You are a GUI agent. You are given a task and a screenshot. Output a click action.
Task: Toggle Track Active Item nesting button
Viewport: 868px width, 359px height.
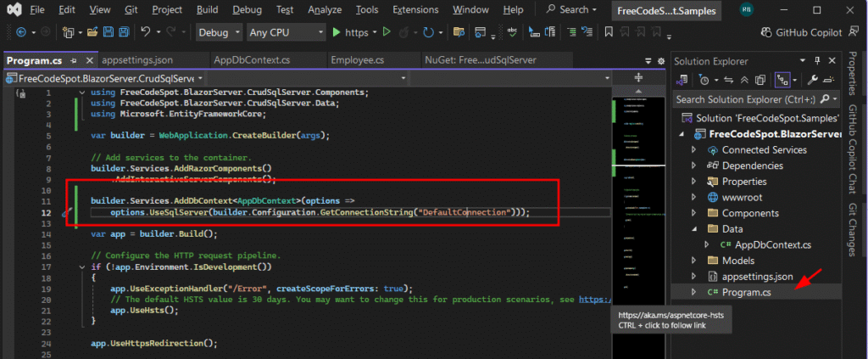[x=782, y=81]
